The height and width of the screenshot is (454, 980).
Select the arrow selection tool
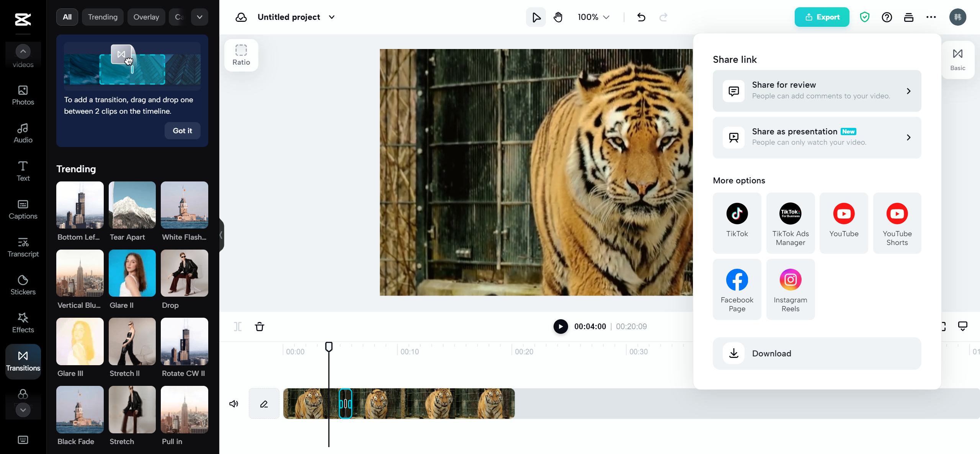tap(536, 17)
